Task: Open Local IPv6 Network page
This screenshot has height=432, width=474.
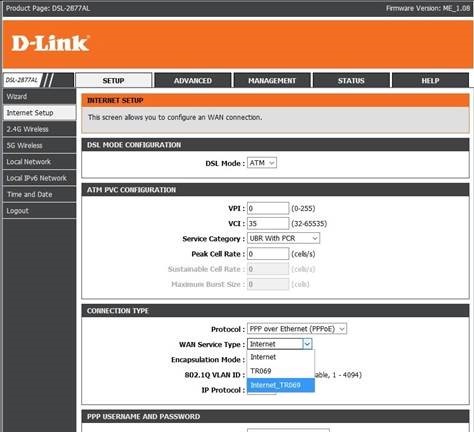Action: [x=39, y=178]
